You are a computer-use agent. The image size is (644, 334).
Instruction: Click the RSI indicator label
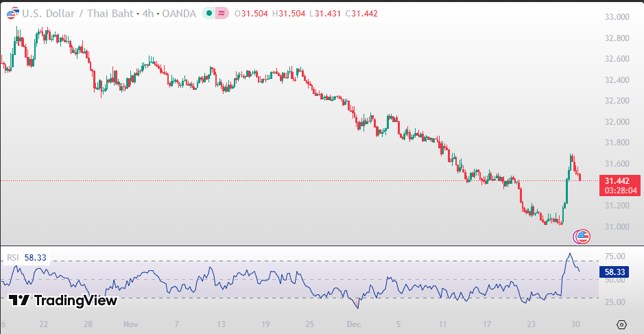coord(13,258)
